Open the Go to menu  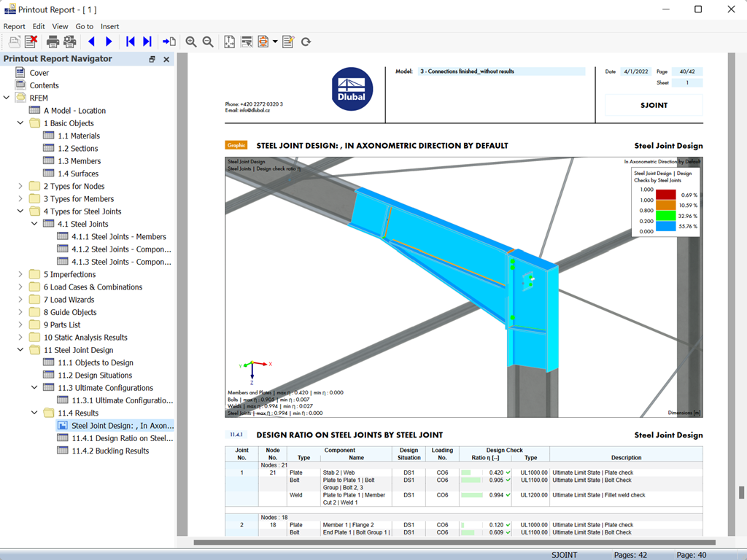coord(84,26)
